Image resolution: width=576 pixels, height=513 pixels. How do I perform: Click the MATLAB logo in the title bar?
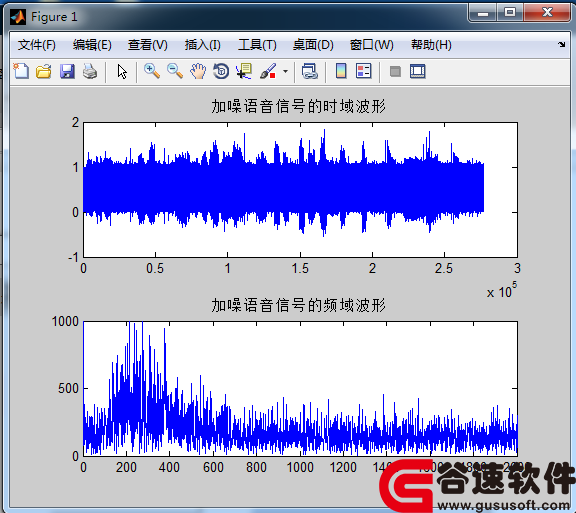click(x=18, y=17)
